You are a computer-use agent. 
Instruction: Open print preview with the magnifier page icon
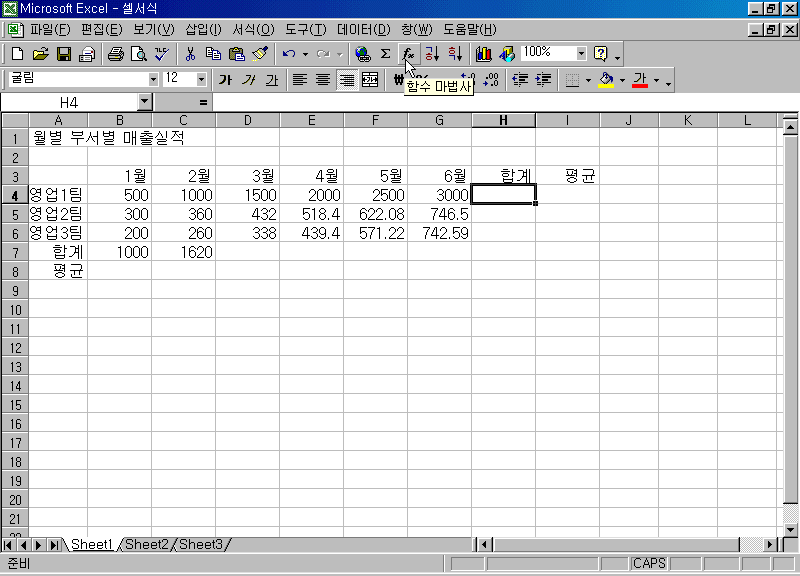click(x=139, y=54)
